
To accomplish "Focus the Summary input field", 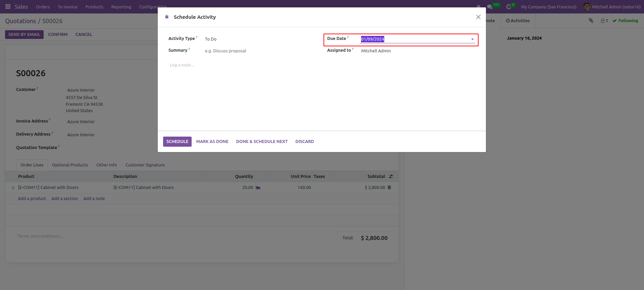I will pyautogui.click(x=260, y=51).
